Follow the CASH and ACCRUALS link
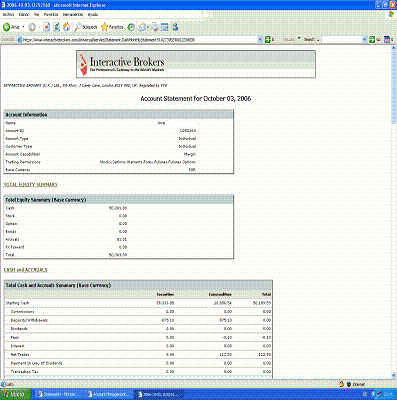Screen dimensions: 397x400 tap(26, 270)
